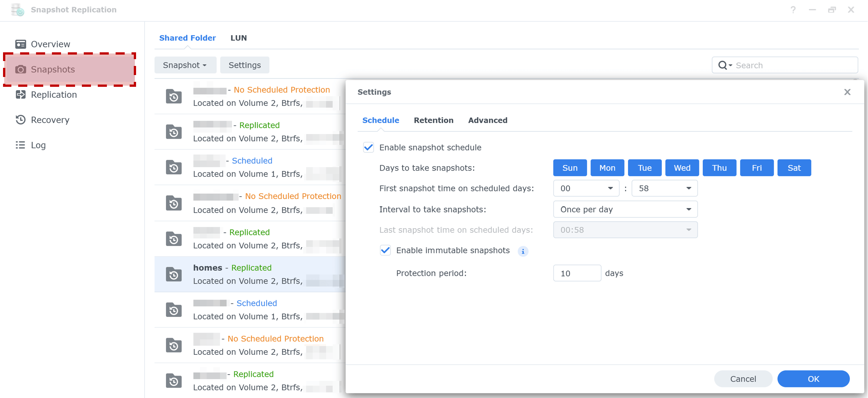
Task: Click the Snapshot Replication app logo
Action: [x=17, y=10]
